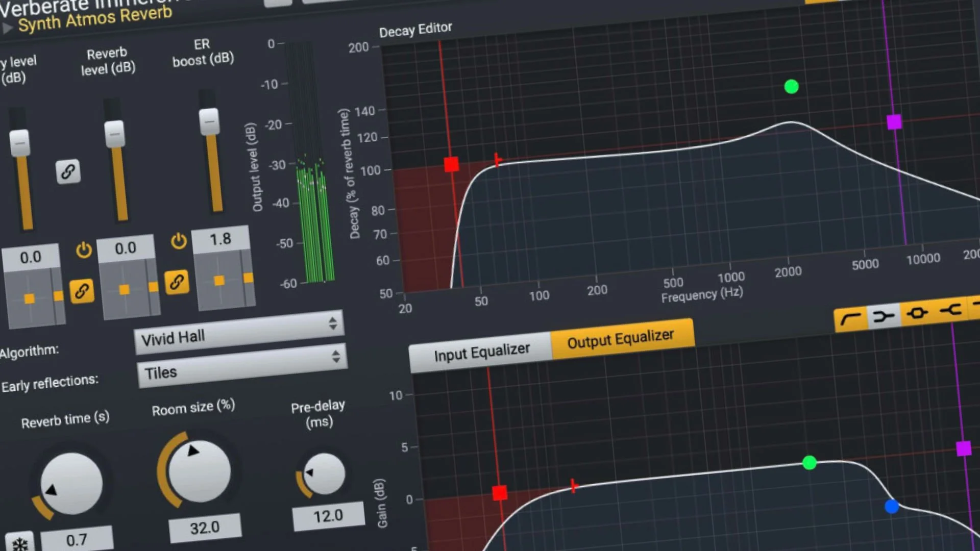This screenshot has width=980, height=551.
Task: Click the white merge-arrow EQ band icon
Action: click(884, 316)
